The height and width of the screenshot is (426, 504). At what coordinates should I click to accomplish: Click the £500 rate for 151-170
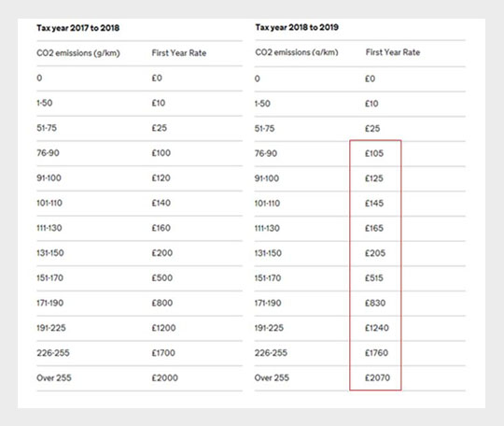[162, 277]
